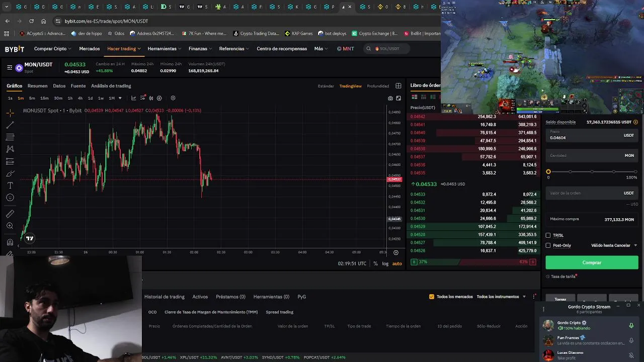Take a chart snapshot with the camera icon
This screenshot has width=644, height=362.
(x=390, y=98)
